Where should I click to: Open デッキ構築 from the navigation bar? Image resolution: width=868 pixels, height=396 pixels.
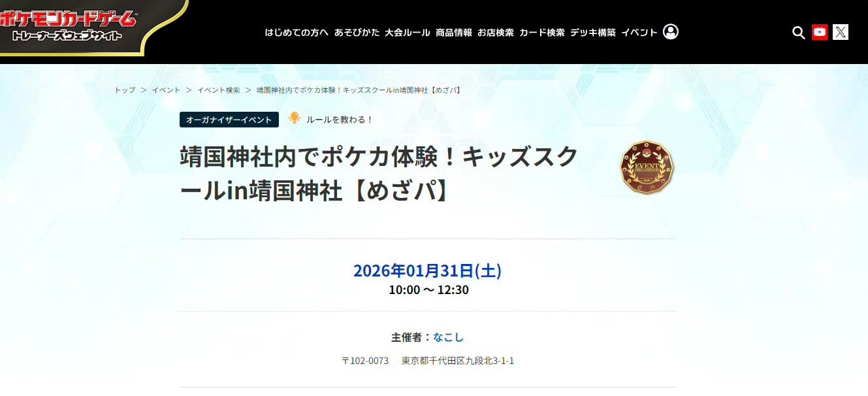pyautogui.click(x=593, y=33)
